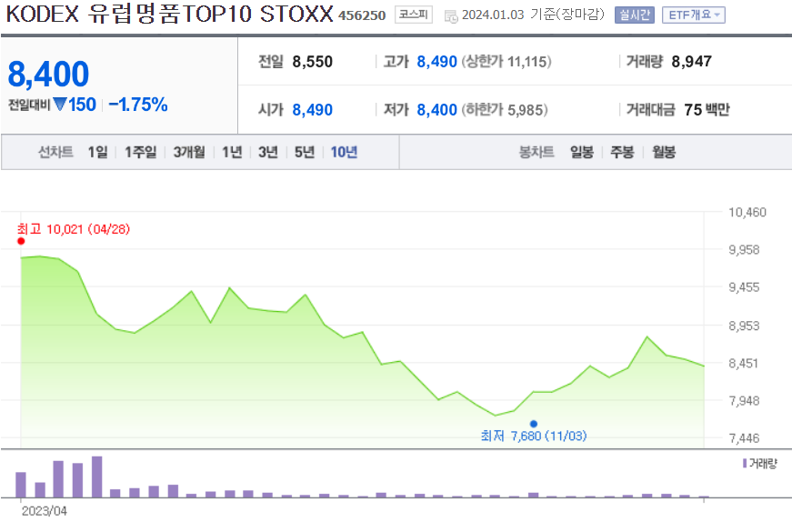Select the 10년 chart range
This screenshot has width=792, height=532.
(x=344, y=152)
